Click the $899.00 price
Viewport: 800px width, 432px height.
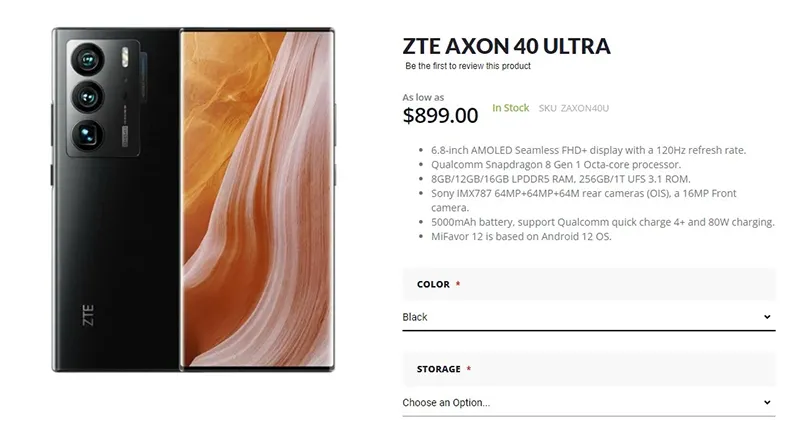tap(440, 115)
